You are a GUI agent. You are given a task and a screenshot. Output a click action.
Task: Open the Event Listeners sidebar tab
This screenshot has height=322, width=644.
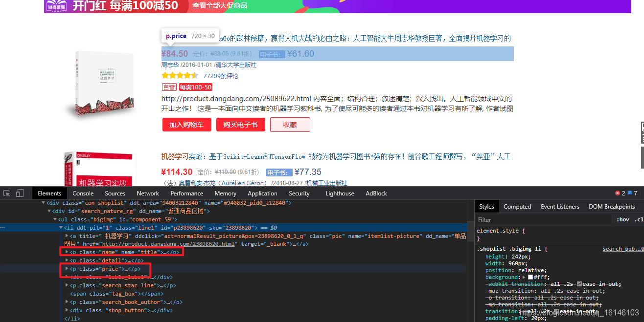[560, 206]
